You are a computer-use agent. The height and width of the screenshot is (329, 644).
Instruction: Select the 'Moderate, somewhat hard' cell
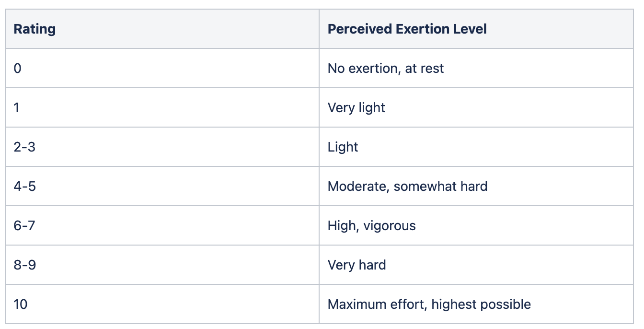(476, 186)
